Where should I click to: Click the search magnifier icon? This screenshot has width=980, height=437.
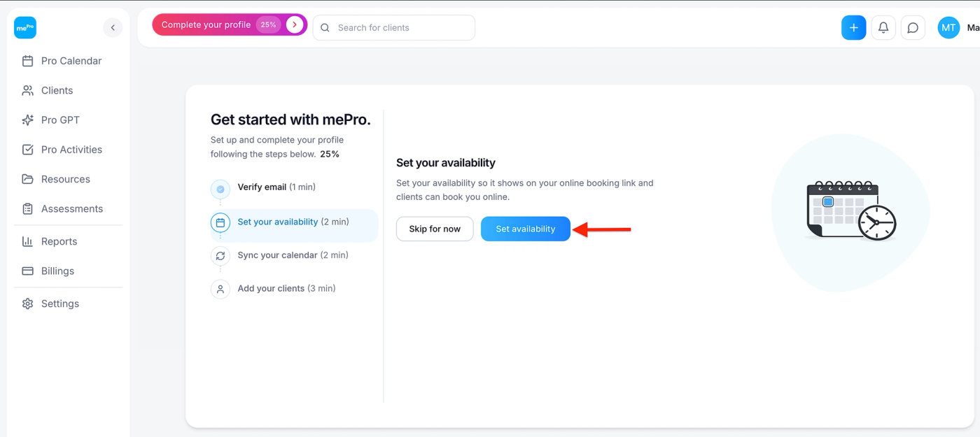[x=325, y=28]
